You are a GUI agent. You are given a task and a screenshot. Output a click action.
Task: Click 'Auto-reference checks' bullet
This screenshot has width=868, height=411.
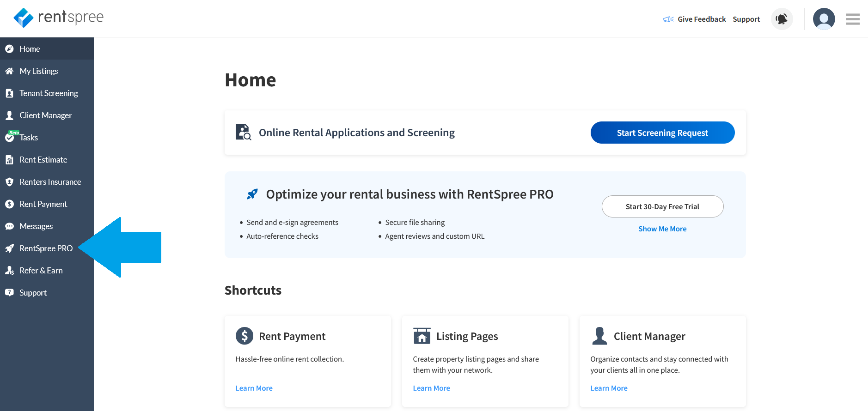point(282,236)
